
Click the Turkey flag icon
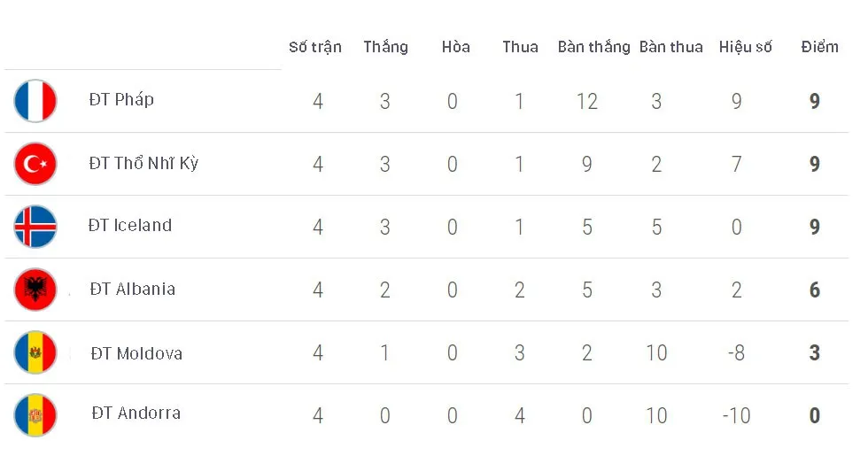[x=35, y=164]
